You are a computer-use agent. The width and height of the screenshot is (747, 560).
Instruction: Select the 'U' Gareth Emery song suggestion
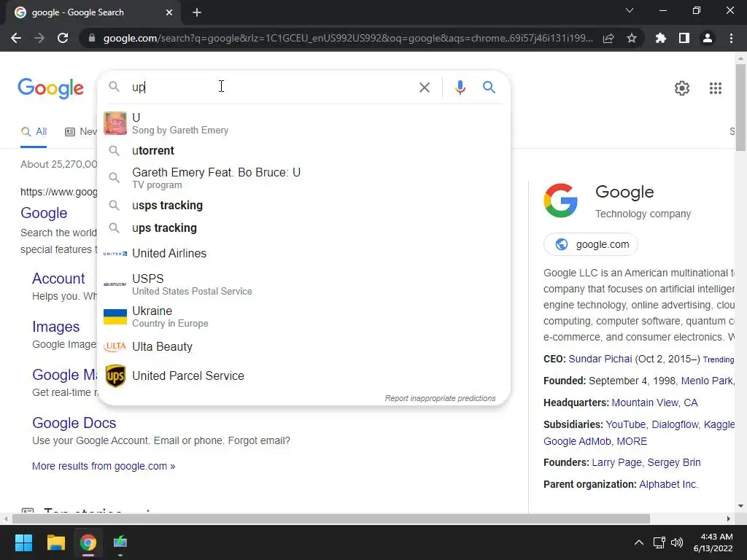pos(303,123)
